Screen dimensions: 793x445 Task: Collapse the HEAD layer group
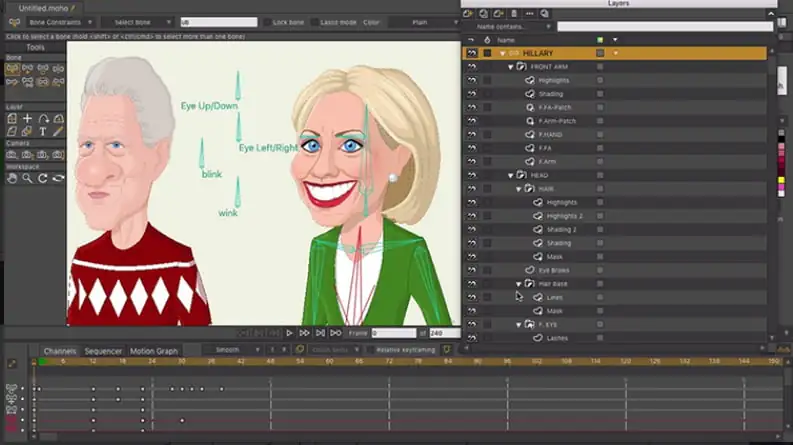[510, 175]
